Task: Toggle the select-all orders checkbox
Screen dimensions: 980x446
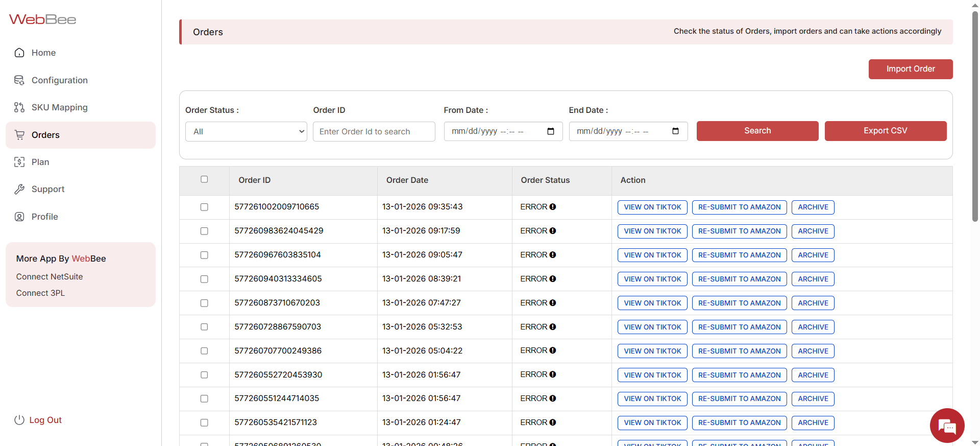Action: [204, 179]
